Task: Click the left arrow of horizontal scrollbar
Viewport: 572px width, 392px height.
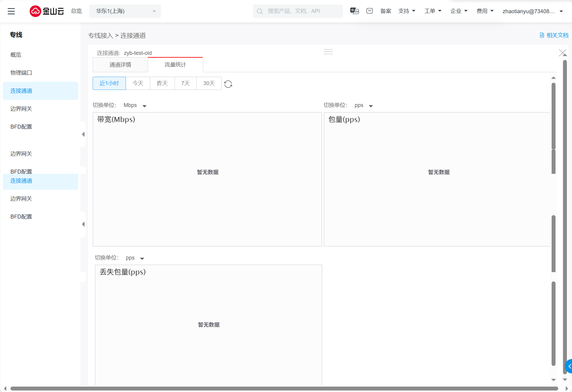Action: point(5,389)
